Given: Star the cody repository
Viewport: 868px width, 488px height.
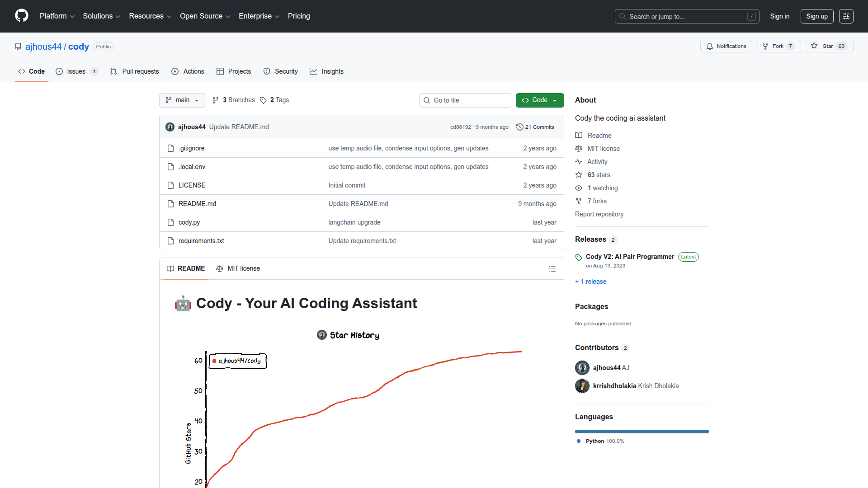Looking at the screenshot, I should click(828, 46).
